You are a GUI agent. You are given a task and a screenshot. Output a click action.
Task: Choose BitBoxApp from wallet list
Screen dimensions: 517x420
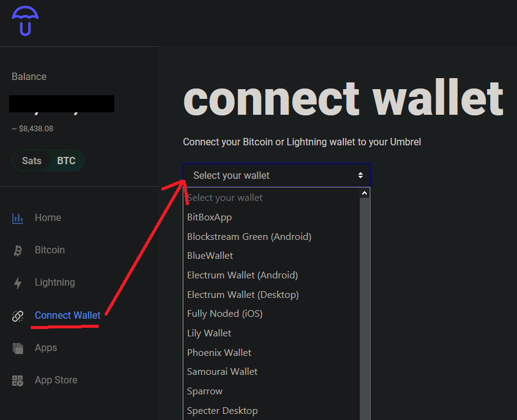pos(271,217)
